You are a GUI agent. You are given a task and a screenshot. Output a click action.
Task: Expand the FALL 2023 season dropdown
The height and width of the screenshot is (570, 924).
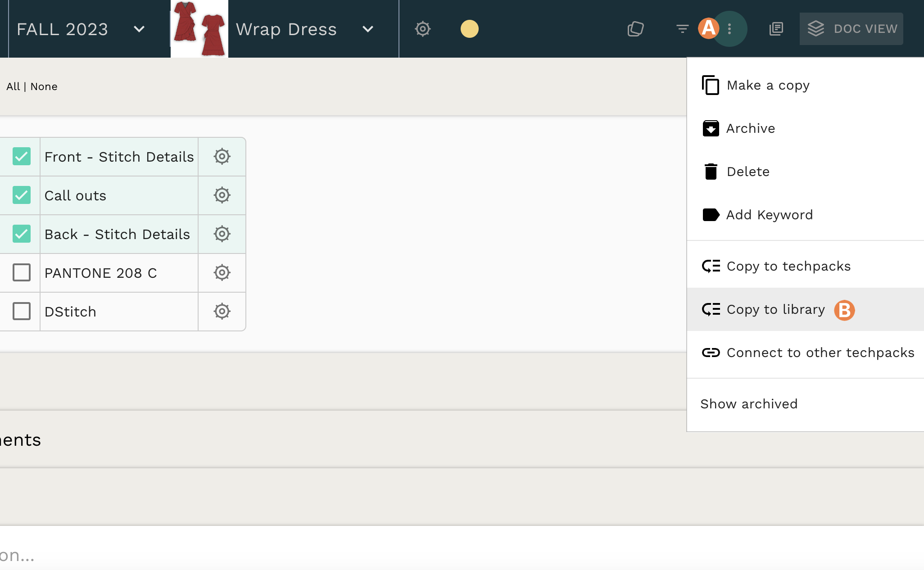(139, 29)
